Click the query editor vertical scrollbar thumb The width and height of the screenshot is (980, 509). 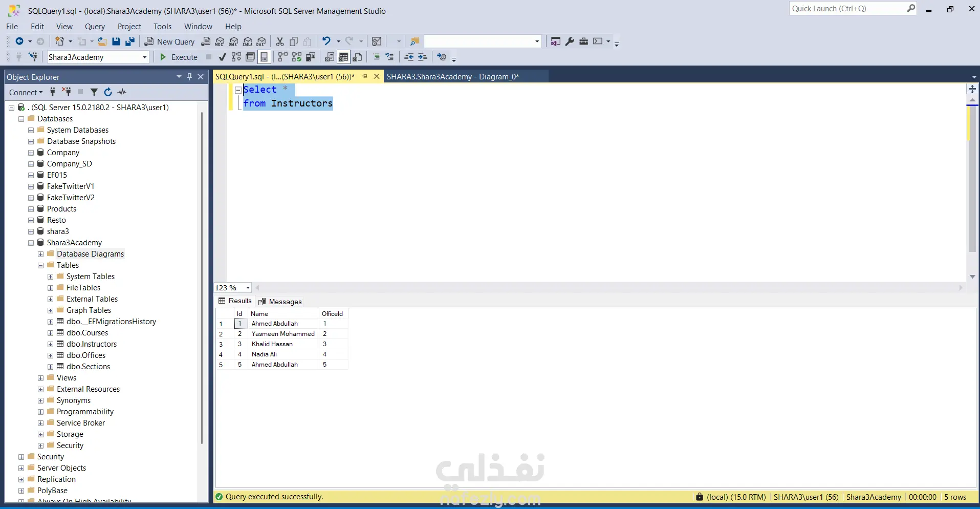[x=972, y=179]
